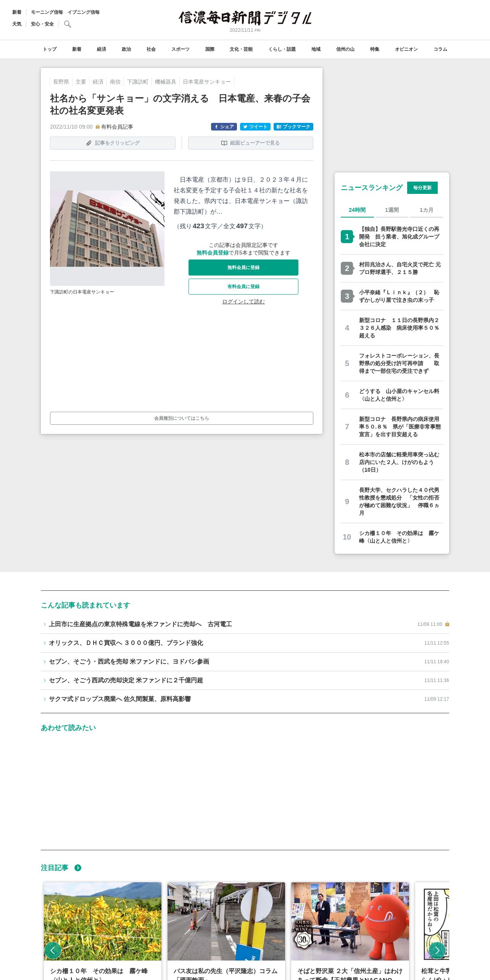
Task: Go to next carousel slide arrow
Action: [437, 950]
